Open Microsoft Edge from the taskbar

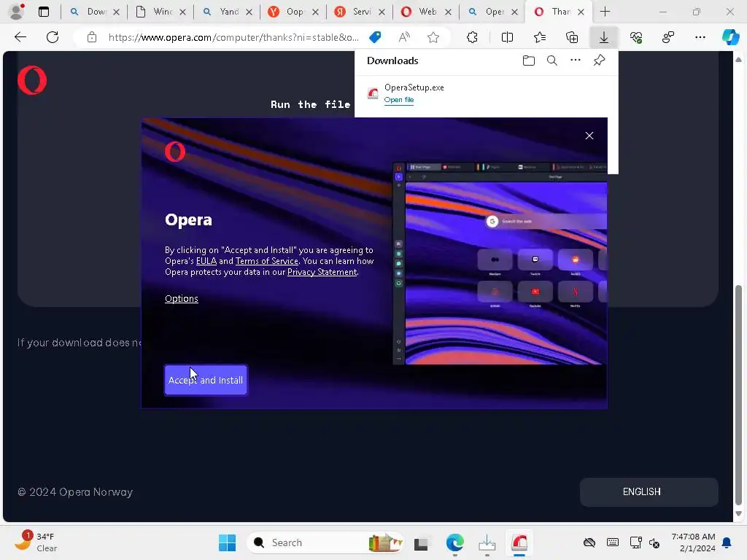click(x=455, y=542)
